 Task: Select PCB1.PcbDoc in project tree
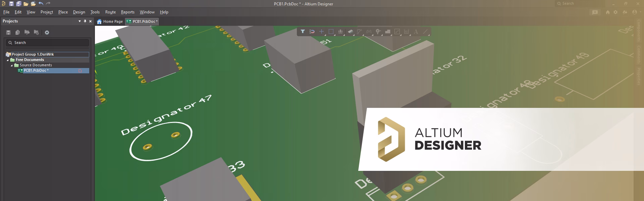pos(36,71)
